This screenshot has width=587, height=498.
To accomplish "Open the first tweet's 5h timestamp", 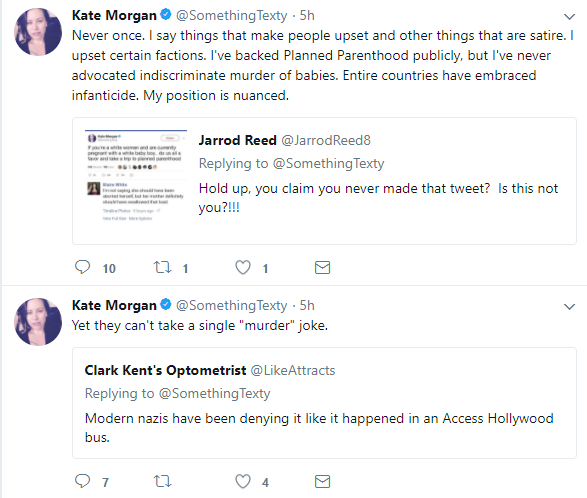I will pyautogui.click(x=307, y=15).
